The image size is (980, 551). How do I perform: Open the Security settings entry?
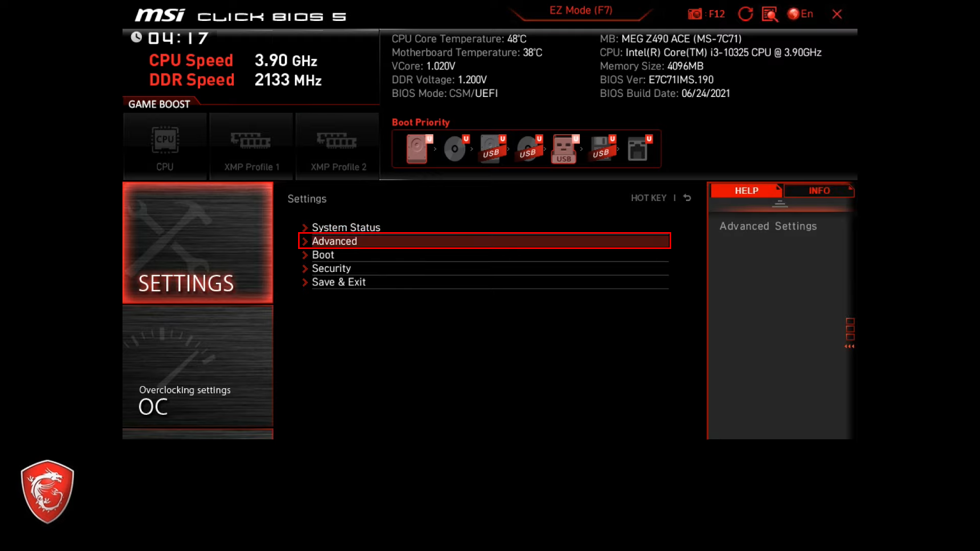(x=484, y=268)
